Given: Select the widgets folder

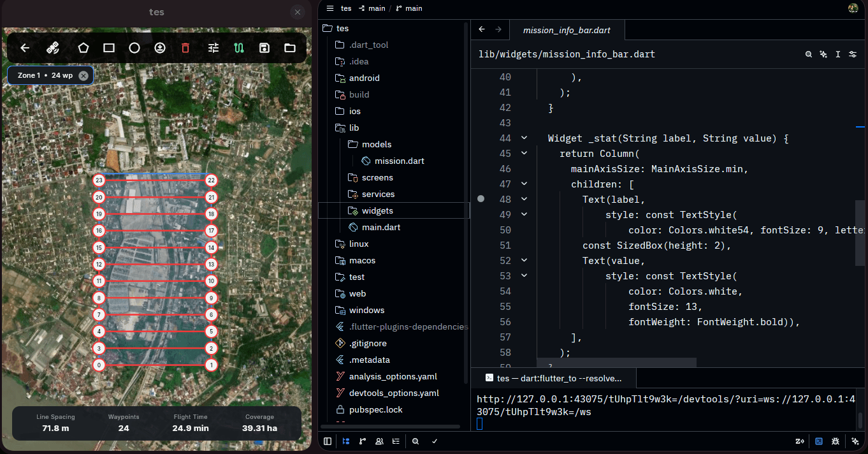Looking at the screenshot, I should pyautogui.click(x=393, y=210).
